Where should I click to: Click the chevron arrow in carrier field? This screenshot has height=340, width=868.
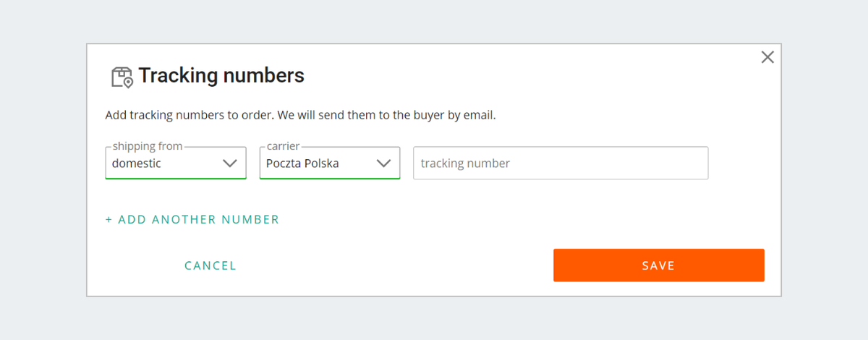pos(384,163)
